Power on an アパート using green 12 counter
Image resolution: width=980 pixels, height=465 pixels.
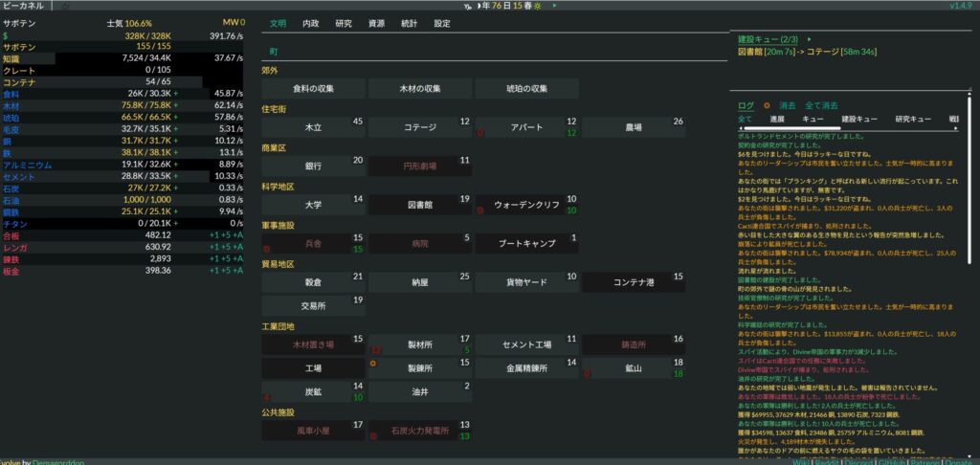(x=571, y=133)
